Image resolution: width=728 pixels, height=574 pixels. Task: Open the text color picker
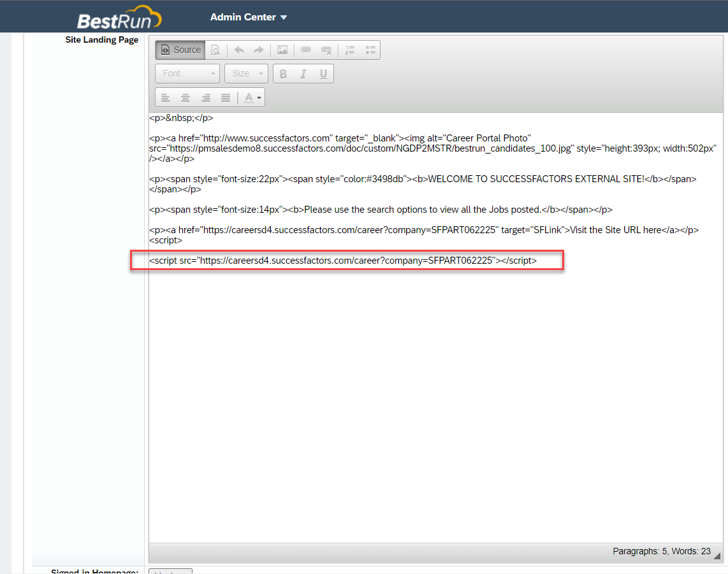tap(252, 97)
